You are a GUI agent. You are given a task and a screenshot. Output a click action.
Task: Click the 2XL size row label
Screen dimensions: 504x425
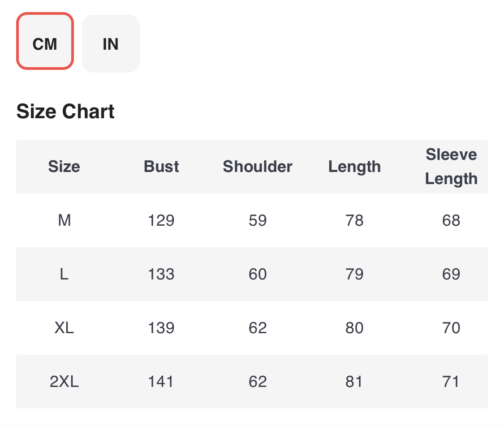[x=64, y=382]
